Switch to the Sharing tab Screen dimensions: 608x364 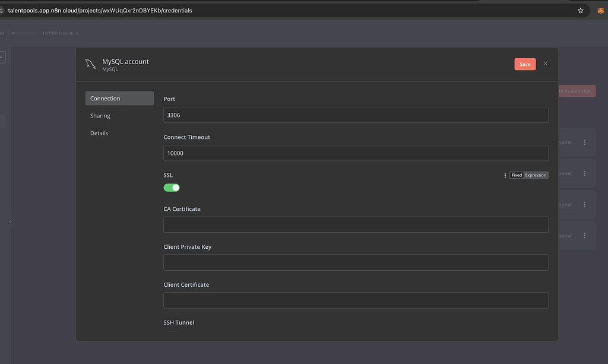tap(100, 115)
